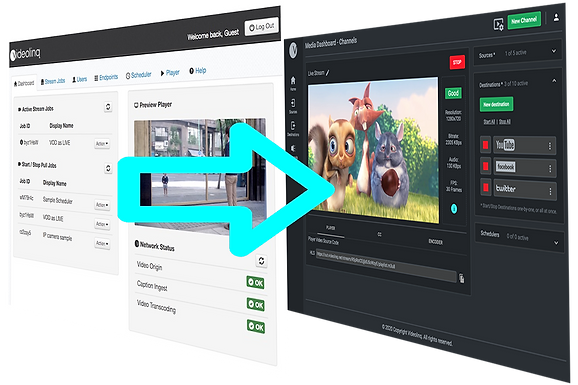Switch to the CC tab under the video
Image resolution: width=578 pixels, height=385 pixels.
pyautogui.click(x=379, y=235)
